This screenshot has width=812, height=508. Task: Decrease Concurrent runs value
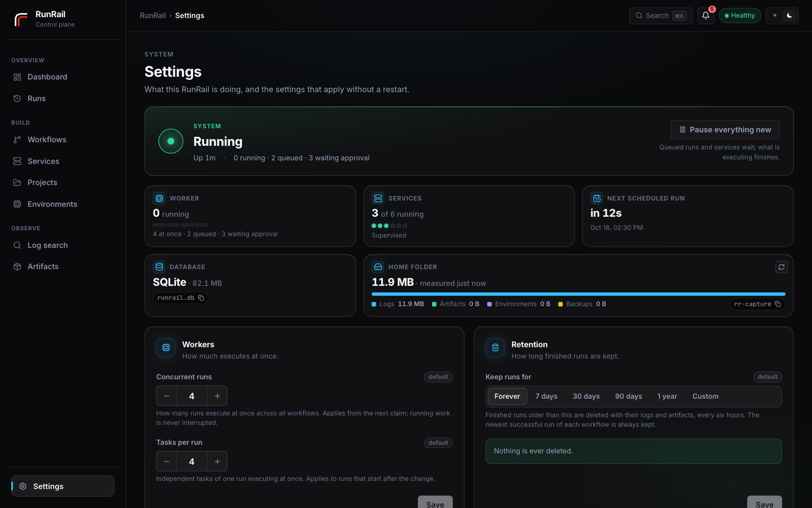coord(166,396)
